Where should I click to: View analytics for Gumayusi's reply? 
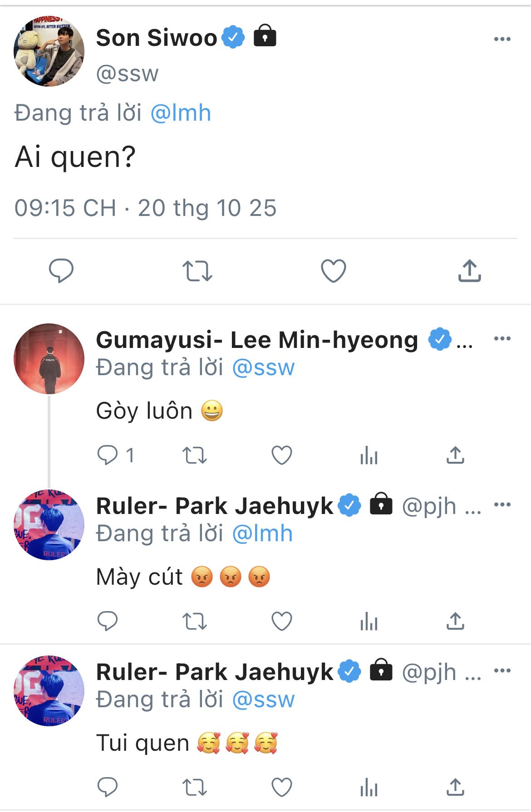(369, 455)
